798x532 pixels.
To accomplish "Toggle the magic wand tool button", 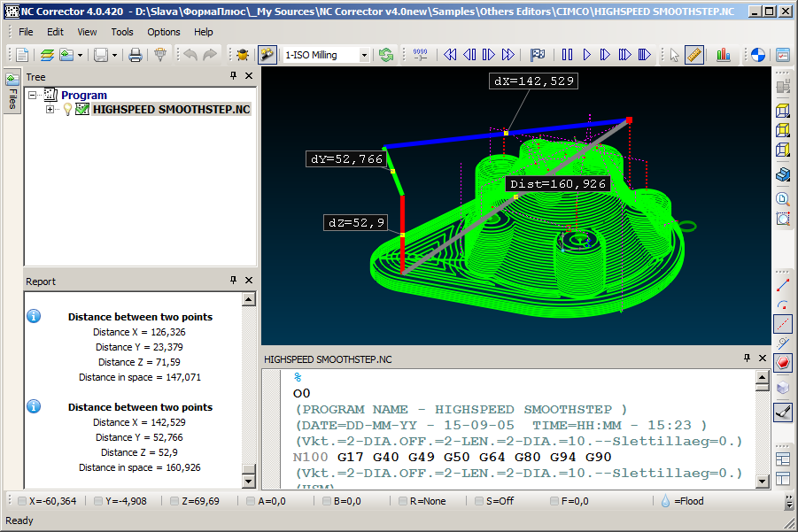I will tap(267, 54).
